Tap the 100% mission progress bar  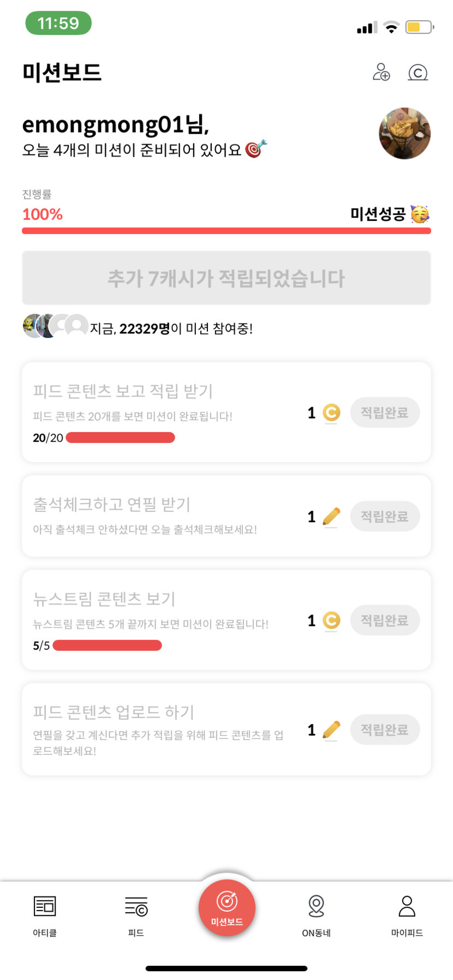(x=226, y=231)
